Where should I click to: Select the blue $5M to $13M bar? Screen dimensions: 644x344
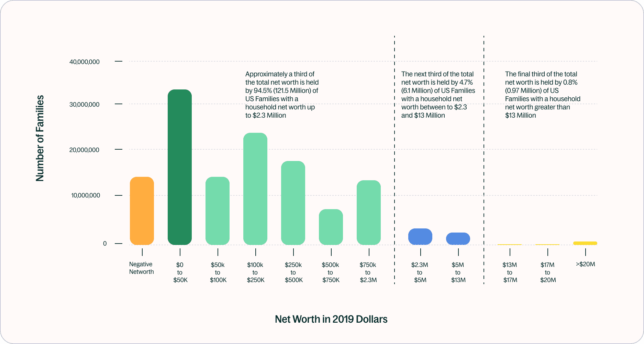click(x=458, y=238)
